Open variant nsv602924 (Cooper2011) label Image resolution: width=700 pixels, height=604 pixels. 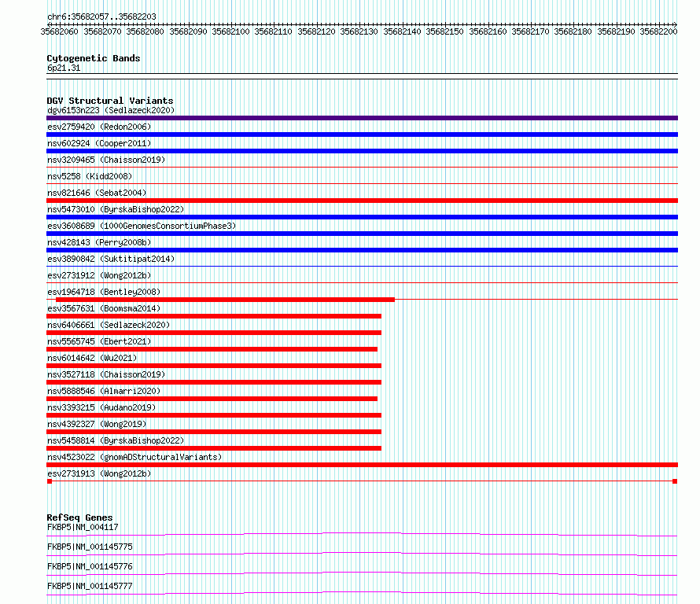point(99,143)
